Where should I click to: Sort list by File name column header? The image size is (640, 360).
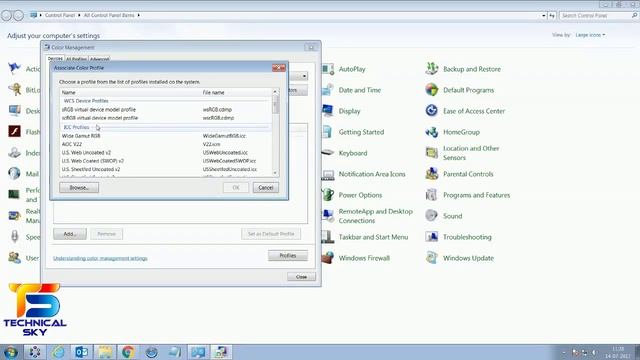[x=236, y=93]
